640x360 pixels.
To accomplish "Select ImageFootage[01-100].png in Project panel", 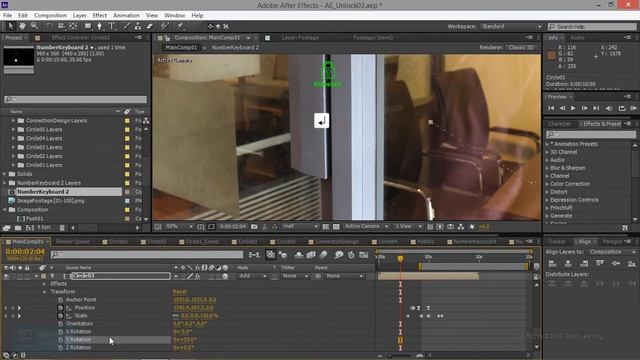I will [x=50, y=201].
